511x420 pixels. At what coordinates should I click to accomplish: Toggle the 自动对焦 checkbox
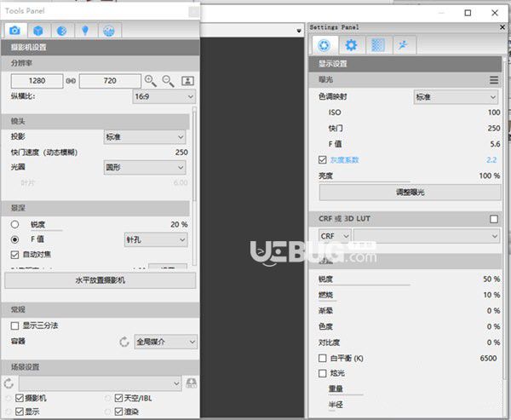(14, 255)
